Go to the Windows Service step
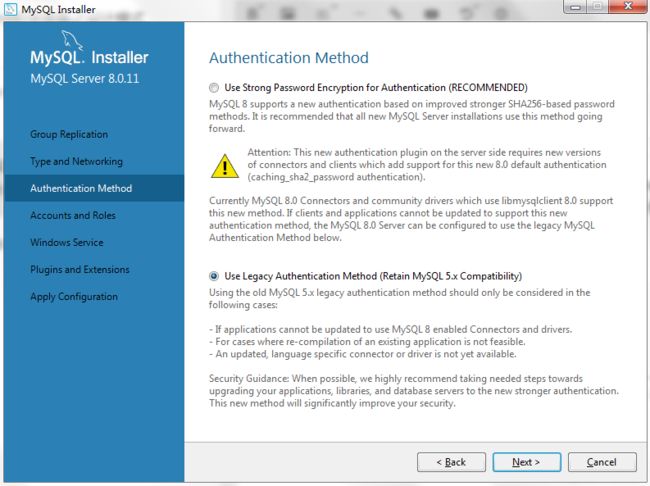Image resolution: width=650 pixels, height=486 pixels. pos(67,242)
